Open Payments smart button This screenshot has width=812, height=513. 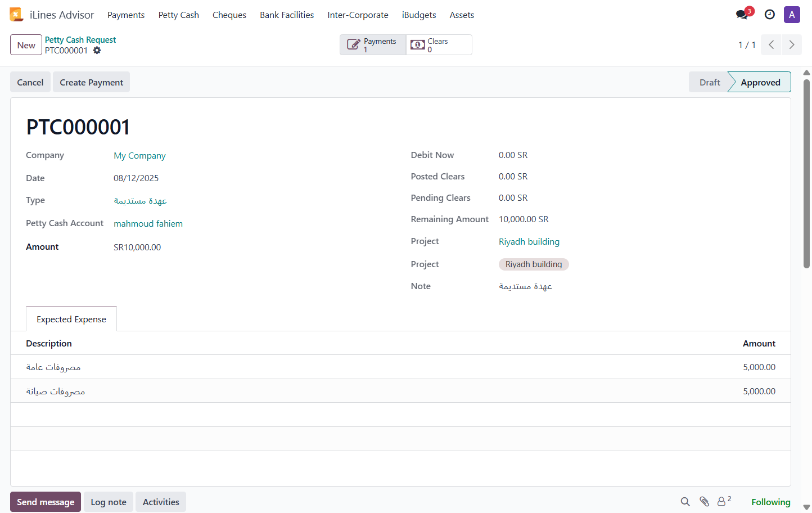click(373, 45)
